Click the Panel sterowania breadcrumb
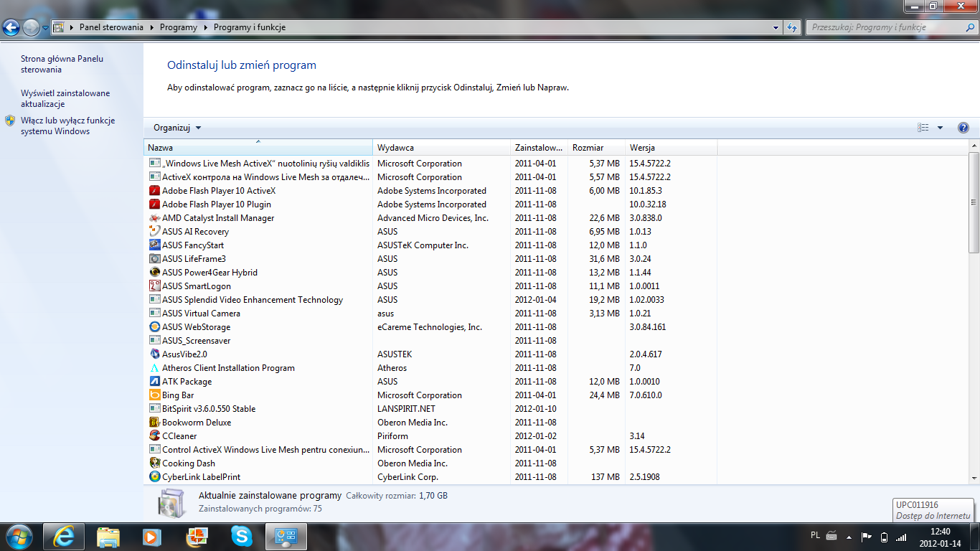This screenshot has width=980, height=551. [111, 27]
